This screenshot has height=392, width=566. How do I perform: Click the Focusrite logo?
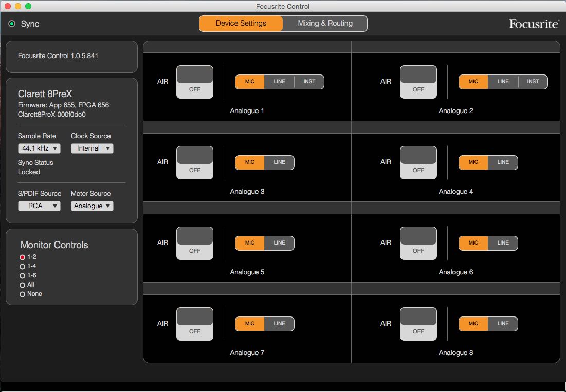(x=534, y=24)
